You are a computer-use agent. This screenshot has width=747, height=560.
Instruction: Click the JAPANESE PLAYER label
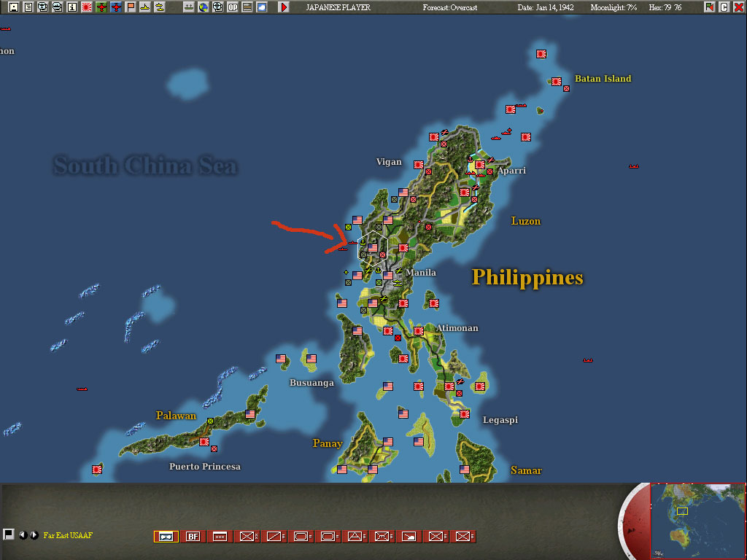click(x=338, y=7)
